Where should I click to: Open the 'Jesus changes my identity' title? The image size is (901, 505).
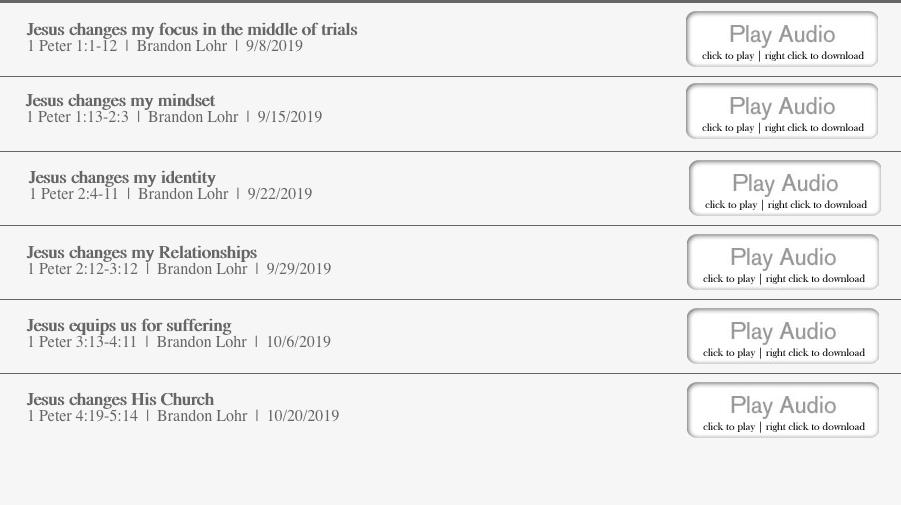click(122, 178)
